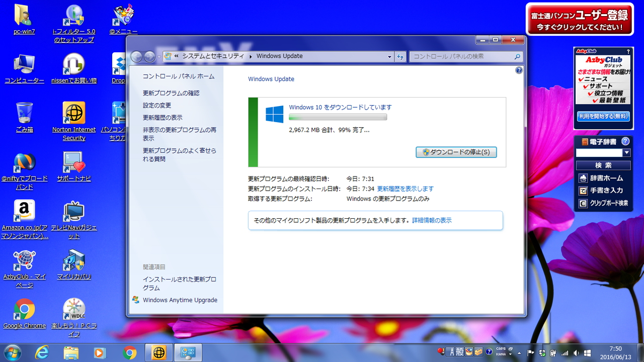644x362 pixels.
Task: Launch Google Chrome from the taskbar
Action: click(130, 352)
